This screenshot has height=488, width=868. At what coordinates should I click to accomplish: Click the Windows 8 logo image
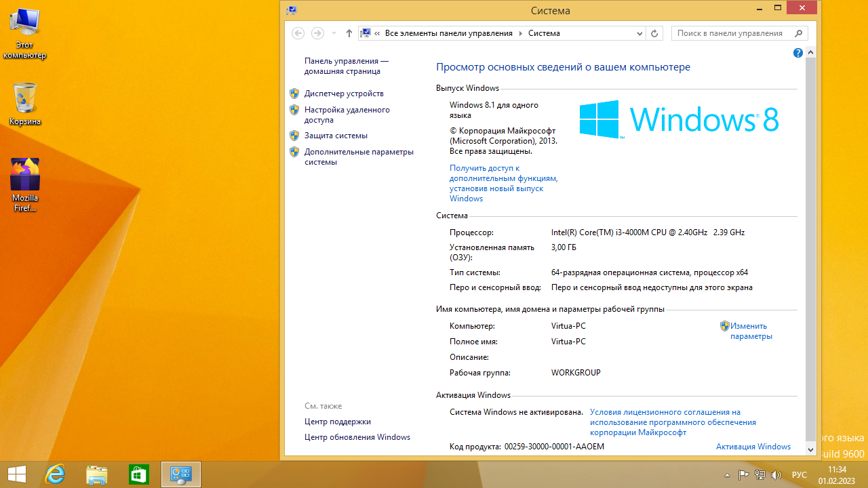(679, 119)
